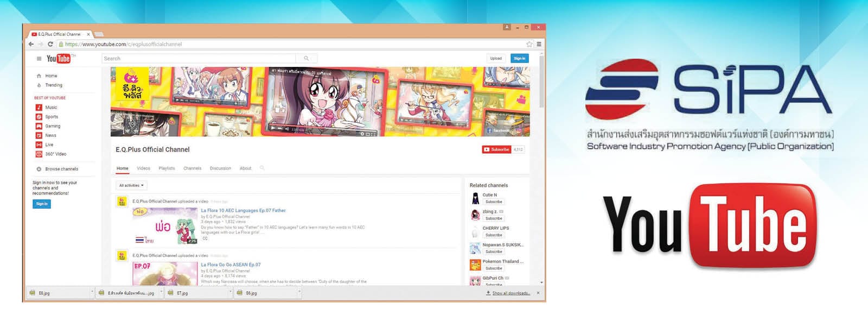Open the Cutie N channel avatar
868x326 pixels.
click(475, 198)
